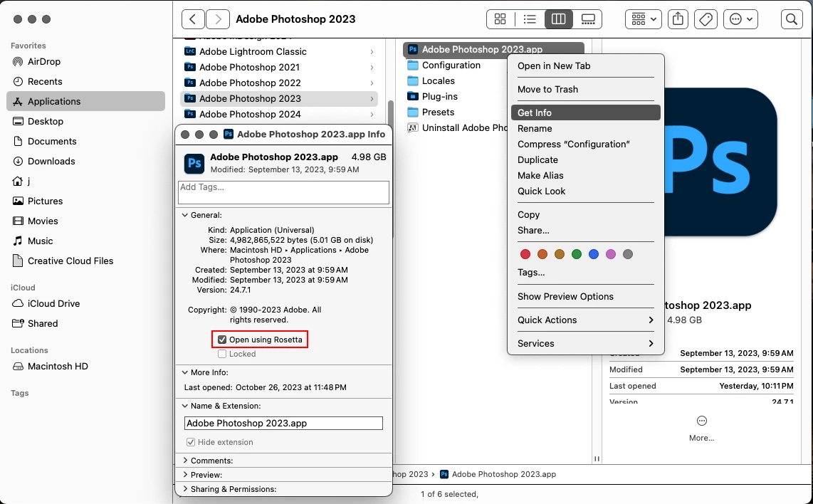Open the home folder j in sidebar

point(85,181)
